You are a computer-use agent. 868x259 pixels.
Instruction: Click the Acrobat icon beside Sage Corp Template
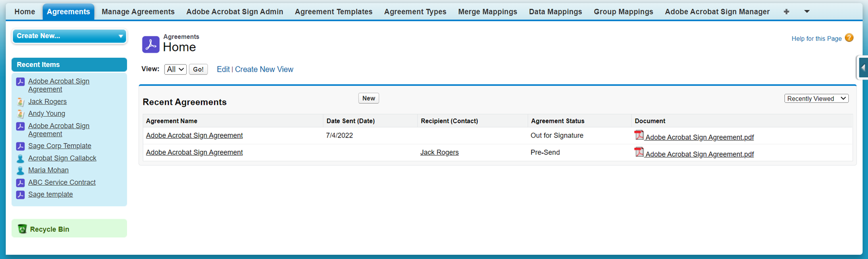click(20, 146)
